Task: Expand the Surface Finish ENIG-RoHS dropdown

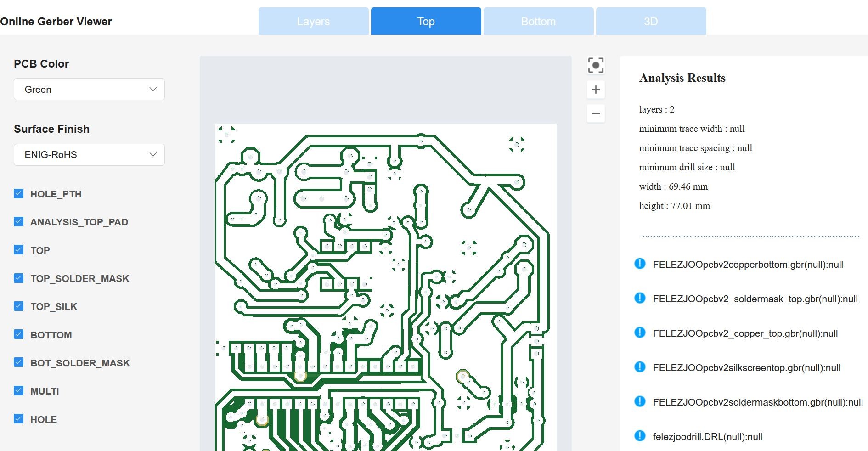Action: pyautogui.click(x=89, y=155)
